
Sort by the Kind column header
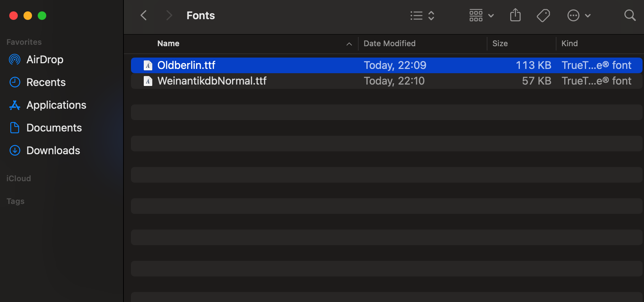pos(569,43)
